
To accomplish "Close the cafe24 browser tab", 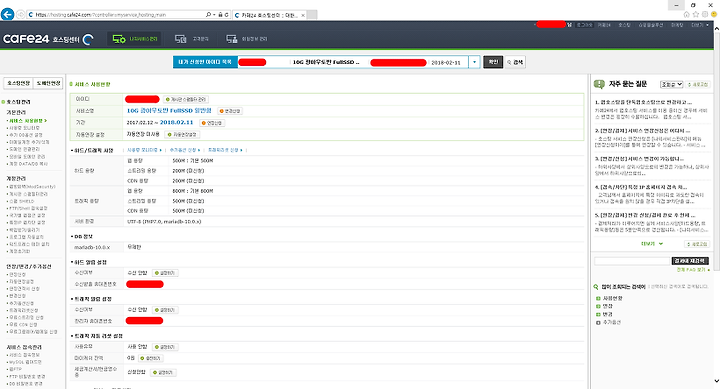I will 303,15.
